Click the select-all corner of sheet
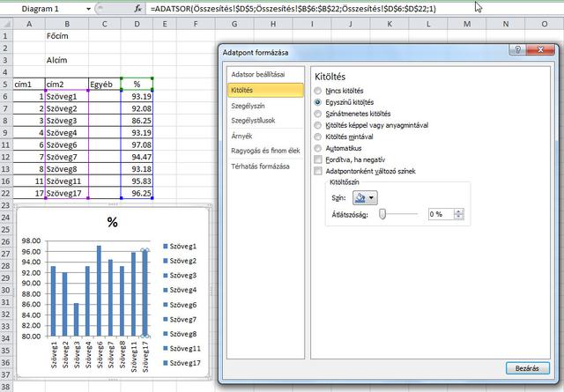Image resolution: width=564 pixels, height=392 pixels. 6,24
